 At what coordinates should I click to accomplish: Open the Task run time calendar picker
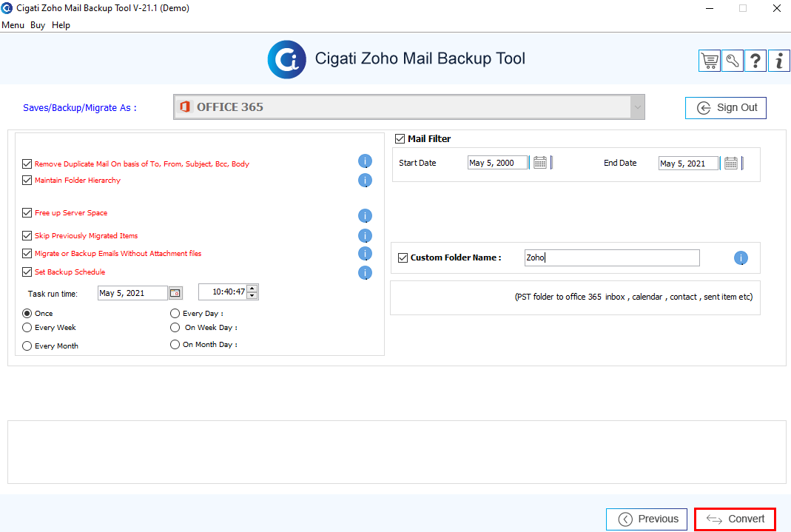point(175,293)
